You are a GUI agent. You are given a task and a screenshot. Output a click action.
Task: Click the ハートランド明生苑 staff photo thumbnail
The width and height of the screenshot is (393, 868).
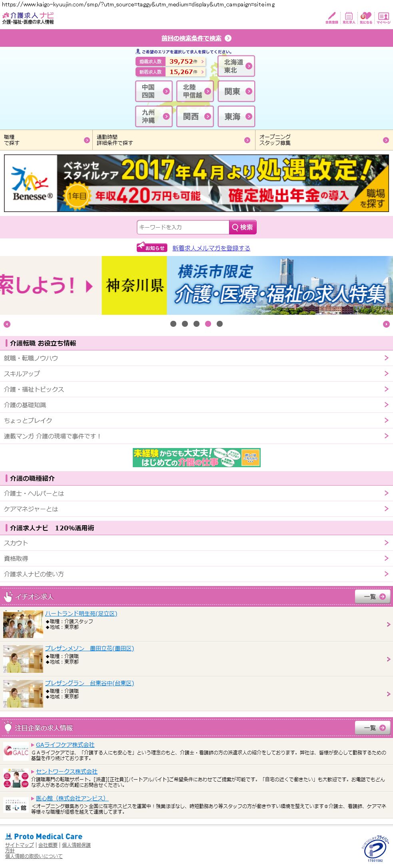23,624
